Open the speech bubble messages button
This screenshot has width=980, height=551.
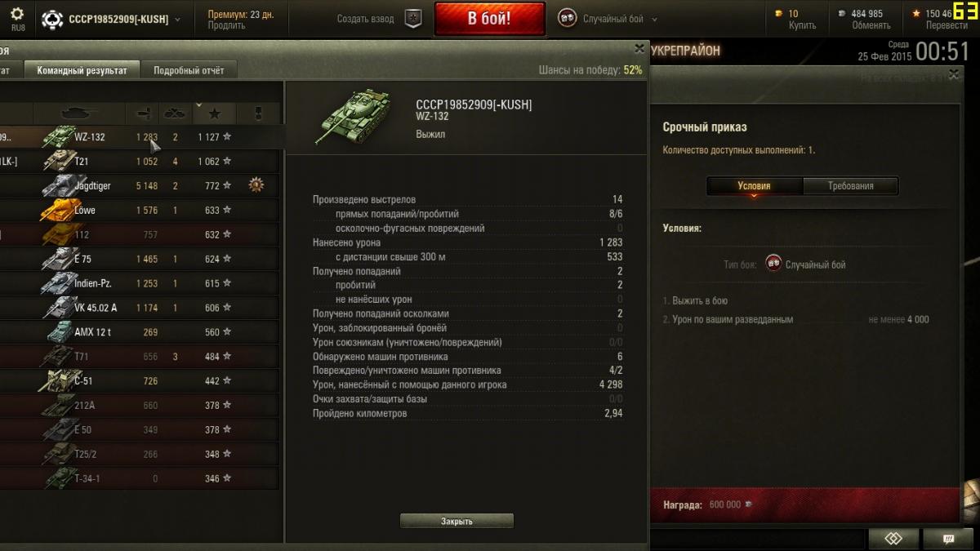tap(948, 539)
